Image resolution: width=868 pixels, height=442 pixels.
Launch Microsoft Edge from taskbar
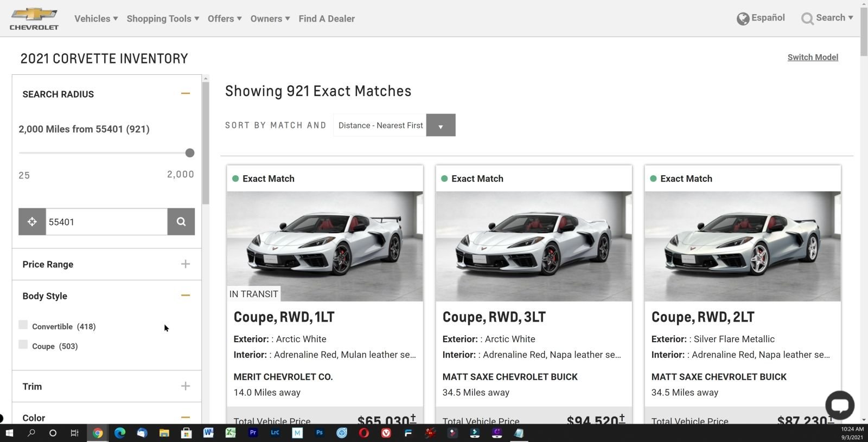coord(120,433)
